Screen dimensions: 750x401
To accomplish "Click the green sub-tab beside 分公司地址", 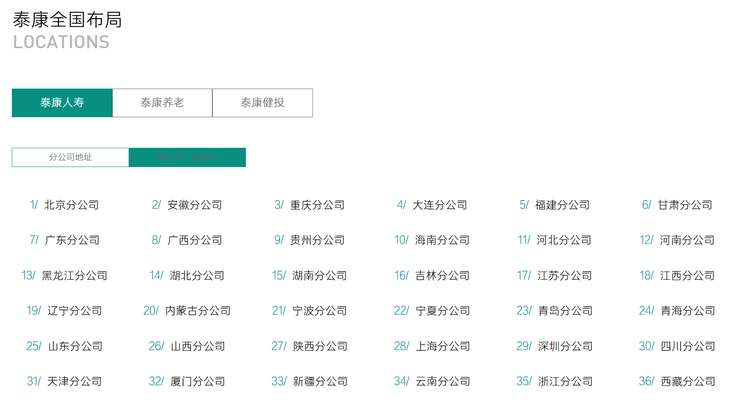I will pos(187,158).
